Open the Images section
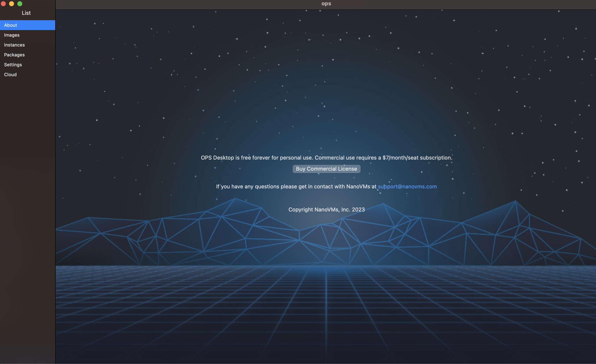The width and height of the screenshot is (596, 364). (x=12, y=35)
